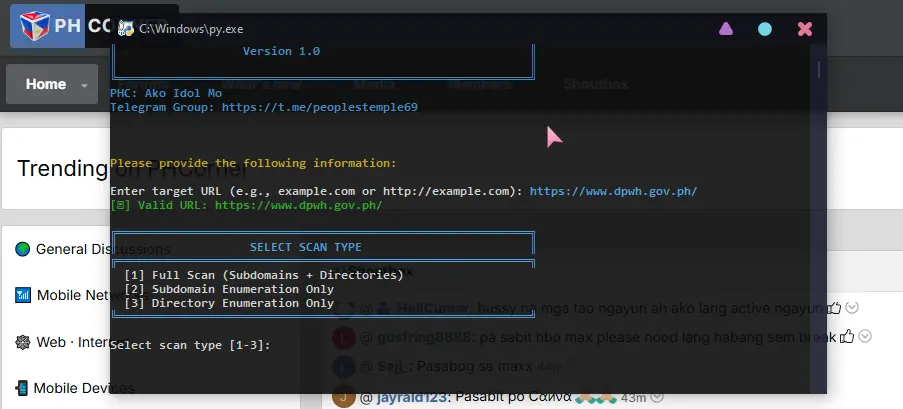The width and height of the screenshot is (903, 409).
Task: Click jayrald123's avatar in shoutbox
Action: [344, 397]
